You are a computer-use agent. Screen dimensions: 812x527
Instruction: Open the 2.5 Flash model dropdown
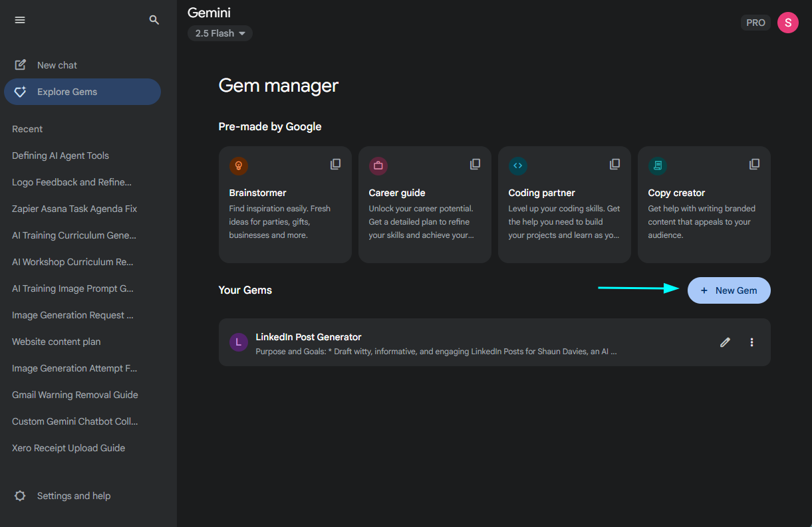pyautogui.click(x=220, y=33)
